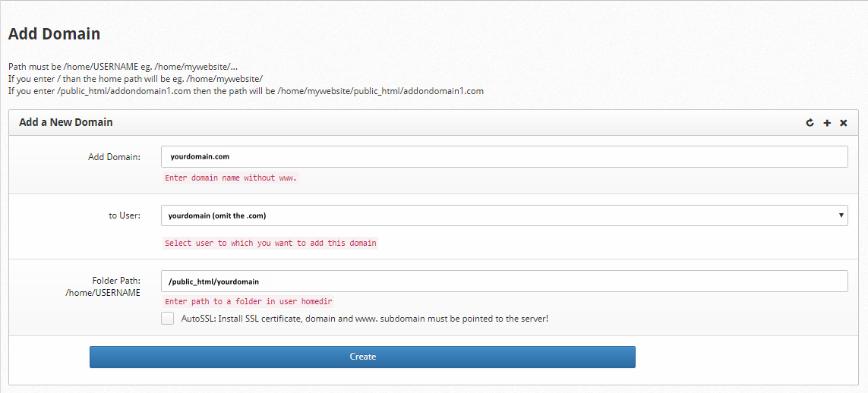Screen dimensions: 868x393
Task: Close the Add a New Domain panel
Action: point(844,123)
